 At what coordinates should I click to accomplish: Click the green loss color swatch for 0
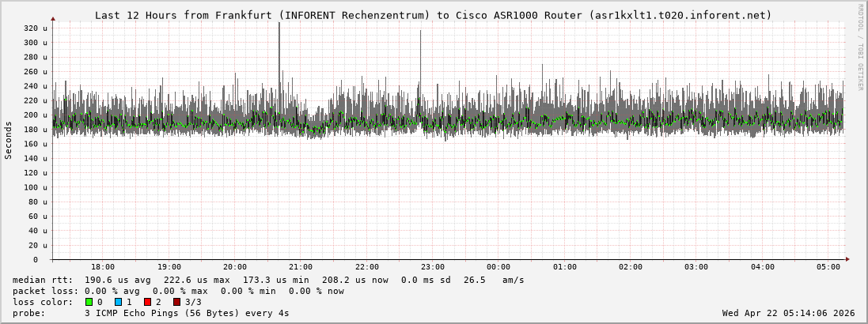(x=89, y=302)
